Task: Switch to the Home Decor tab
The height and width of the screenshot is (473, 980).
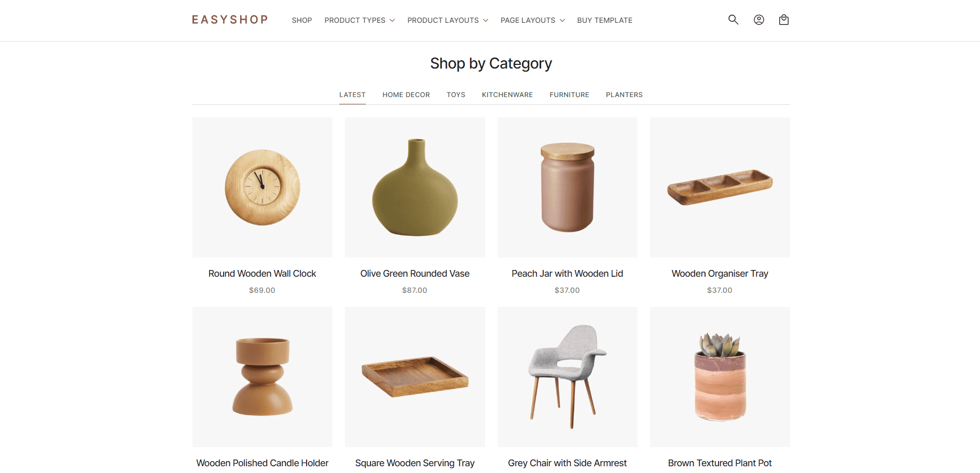Action: [x=406, y=94]
